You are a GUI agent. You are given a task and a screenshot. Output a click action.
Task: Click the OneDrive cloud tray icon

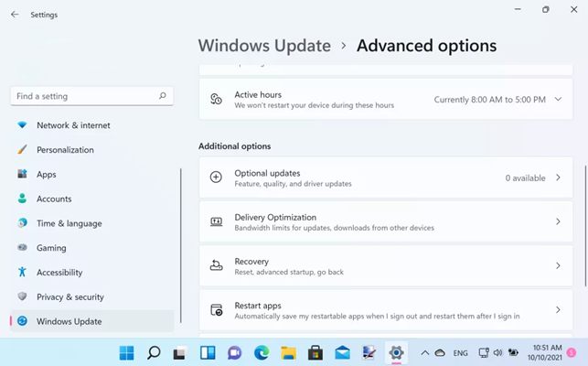click(x=440, y=353)
